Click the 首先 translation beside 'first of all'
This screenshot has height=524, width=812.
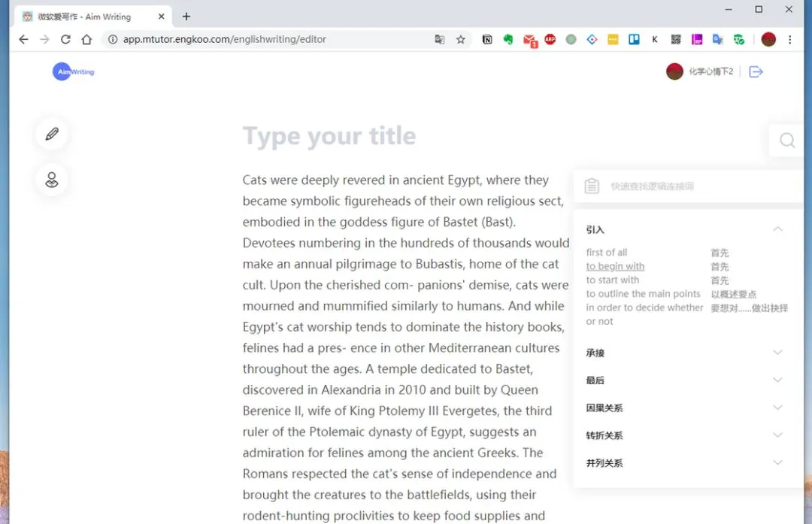coord(720,253)
